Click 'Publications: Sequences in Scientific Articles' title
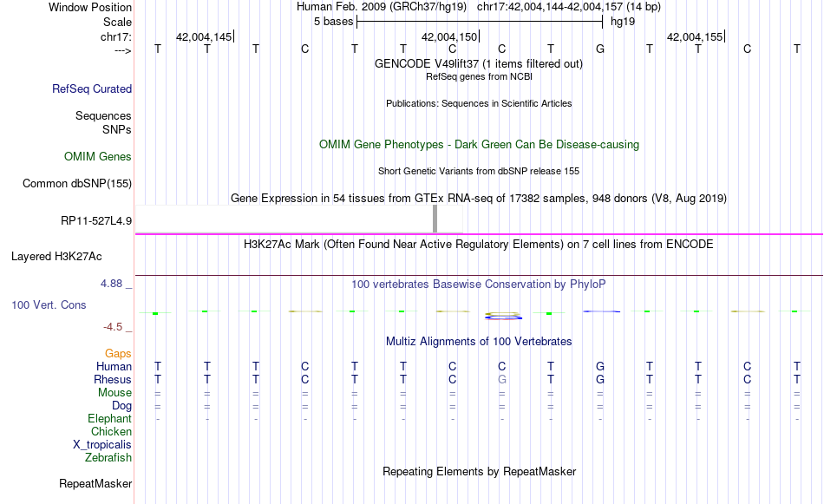824x504 pixels. pos(479,103)
